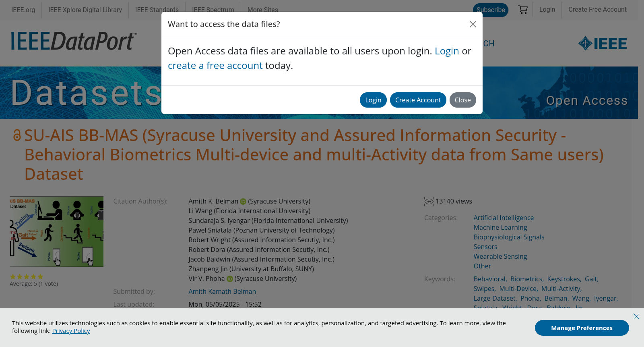The width and height of the screenshot is (644, 347).
Task: Click the 'Average: 5 (1 vote)' text
Action: coord(34,284)
